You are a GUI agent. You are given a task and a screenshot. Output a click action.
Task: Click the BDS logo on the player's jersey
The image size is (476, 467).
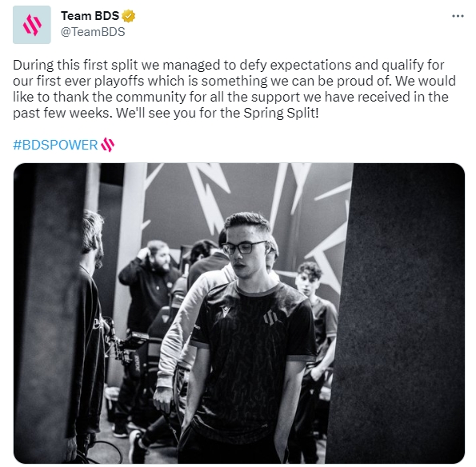pyautogui.click(x=269, y=317)
